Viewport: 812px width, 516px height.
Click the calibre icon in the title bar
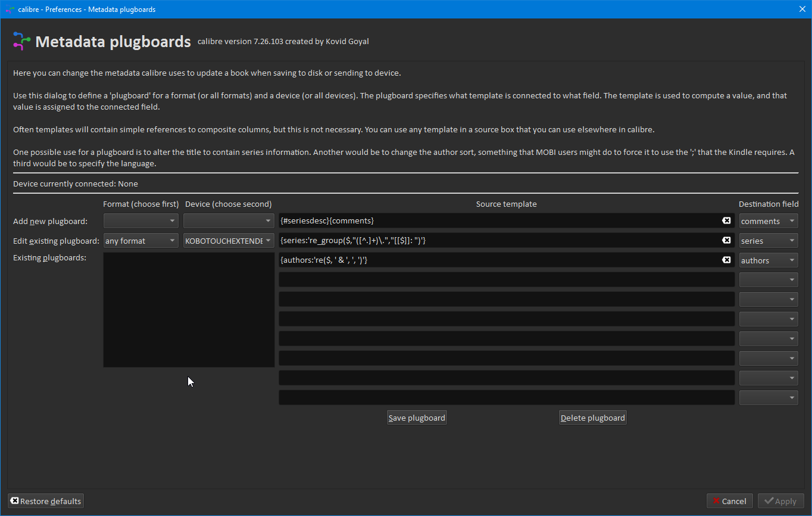tap(10, 10)
